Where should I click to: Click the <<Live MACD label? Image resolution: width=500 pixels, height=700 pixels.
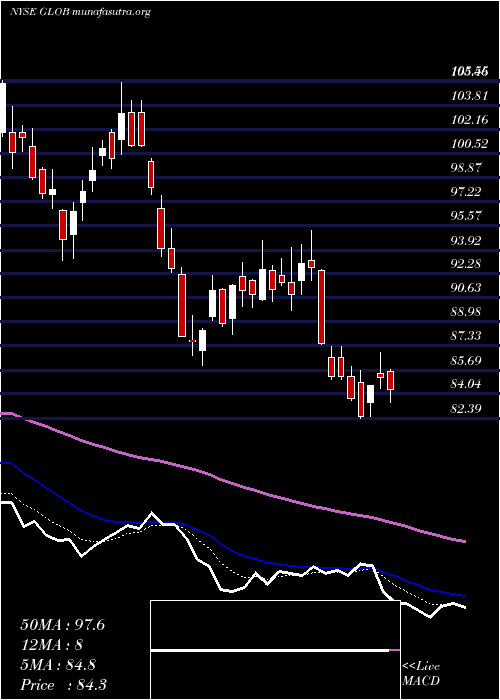(421, 674)
